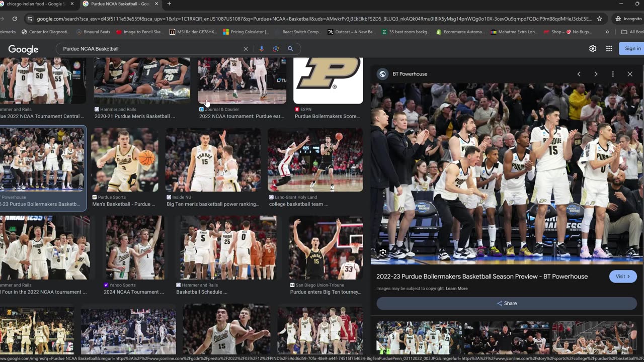This screenshot has width=644, height=362.
Task: Click the large Purdue bench preview image
Action: click(x=507, y=174)
